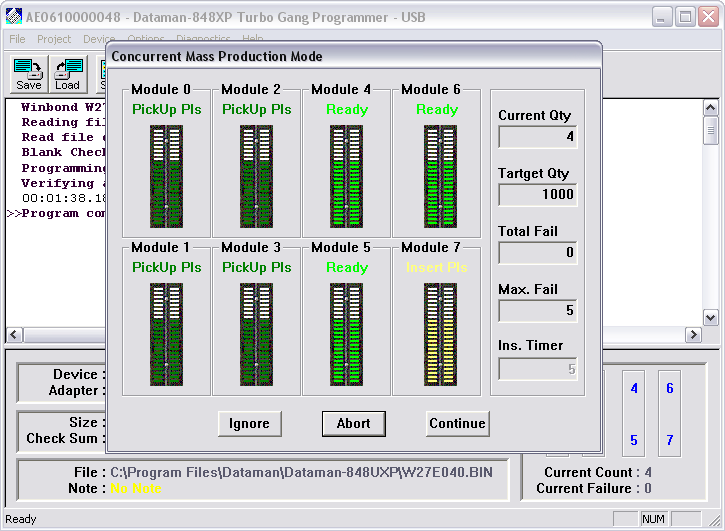The image size is (725, 531).
Task: Select the Module 2 chip socket graphic
Action: pos(256,176)
